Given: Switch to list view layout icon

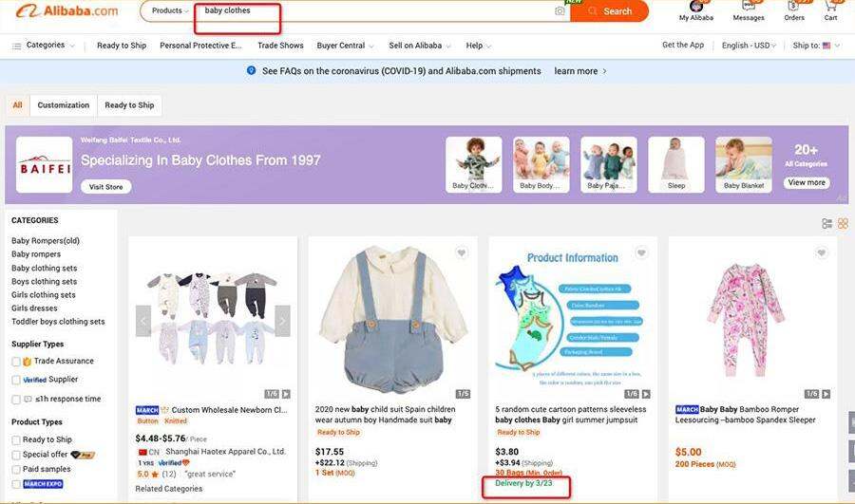Looking at the screenshot, I should [x=826, y=224].
